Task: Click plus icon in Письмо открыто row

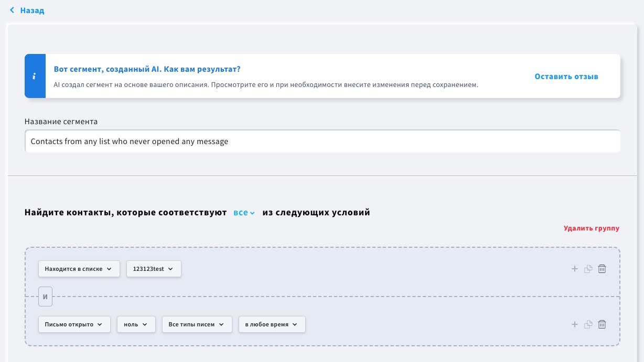Action: click(x=574, y=324)
